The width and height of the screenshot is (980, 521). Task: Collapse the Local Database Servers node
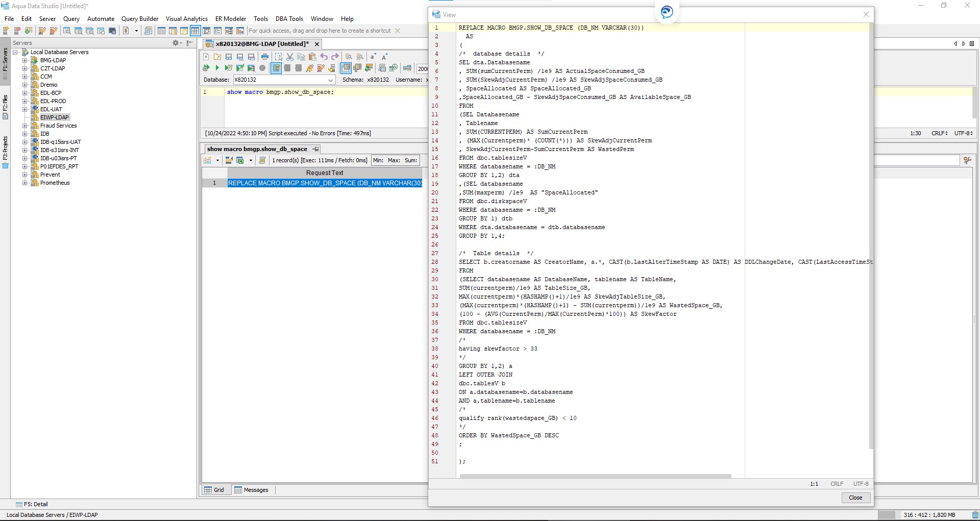[x=15, y=52]
